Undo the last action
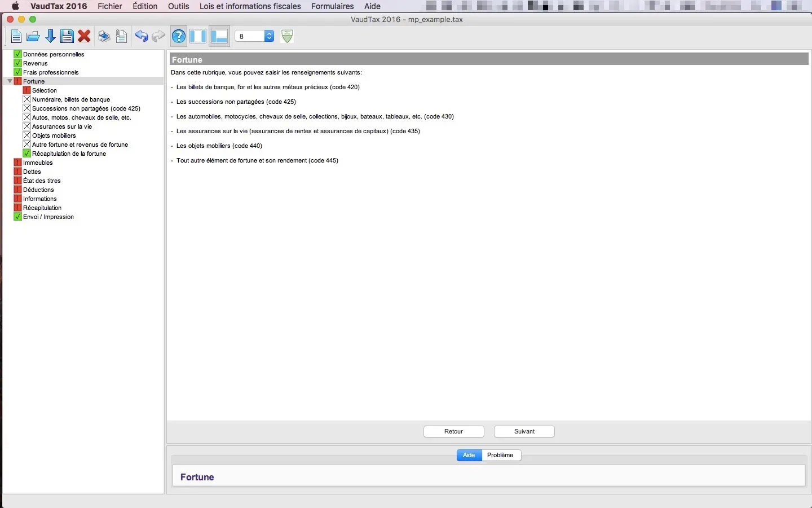Viewport: 812px width, 508px height. point(141,37)
